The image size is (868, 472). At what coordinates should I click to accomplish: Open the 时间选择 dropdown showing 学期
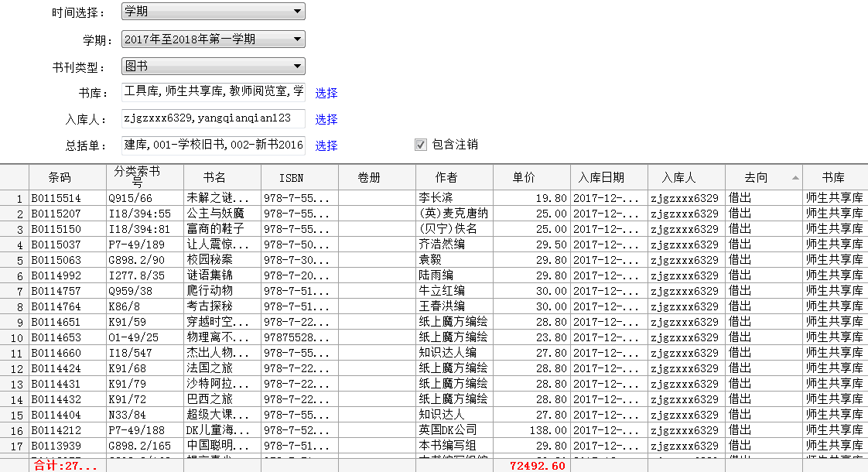(x=213, y=12)
